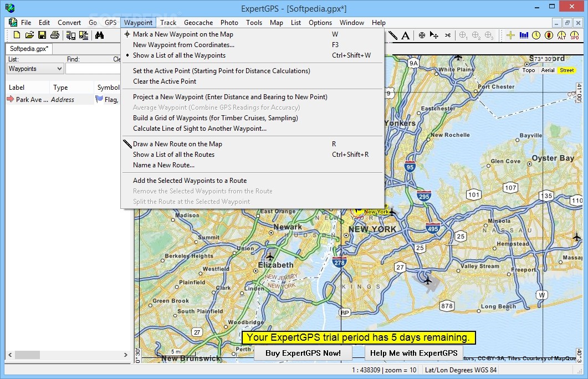Select the Park Ave waypoint row
The image size is (588, 379).
tap(63, 99)
